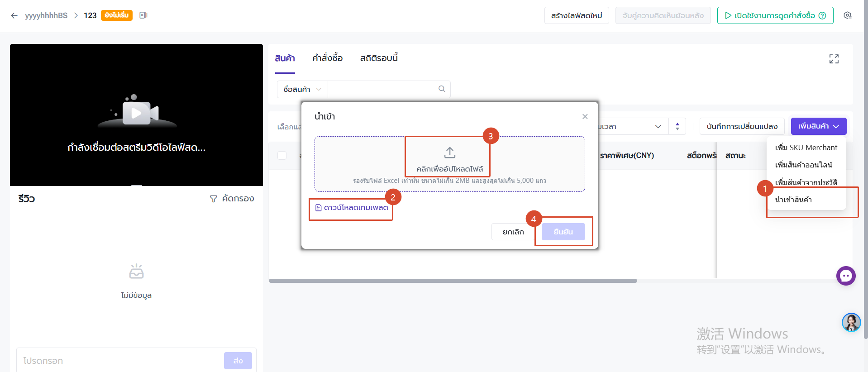Click the filter funnel icon beside คัดกรอง

tap(214, 199)
